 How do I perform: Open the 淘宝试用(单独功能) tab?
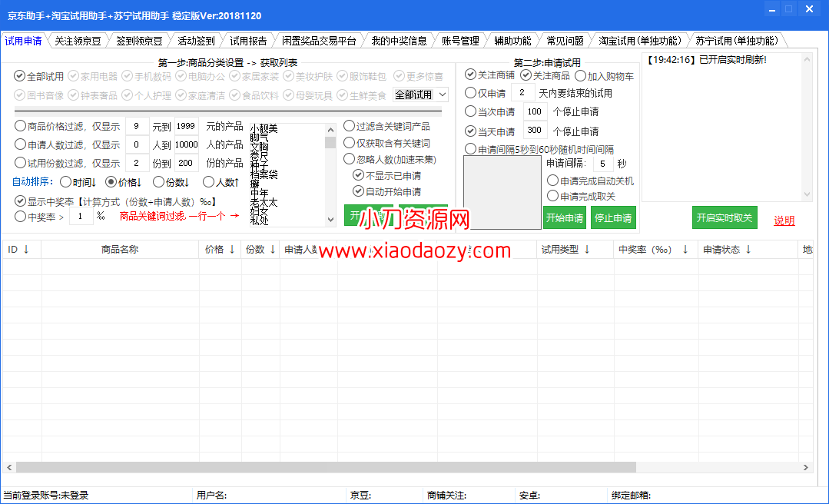640,41
